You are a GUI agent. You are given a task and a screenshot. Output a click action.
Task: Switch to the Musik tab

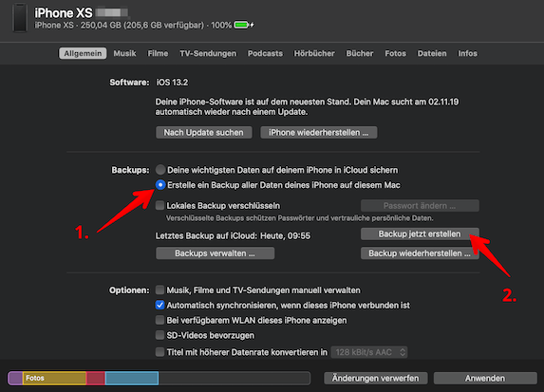coord(124,53)
